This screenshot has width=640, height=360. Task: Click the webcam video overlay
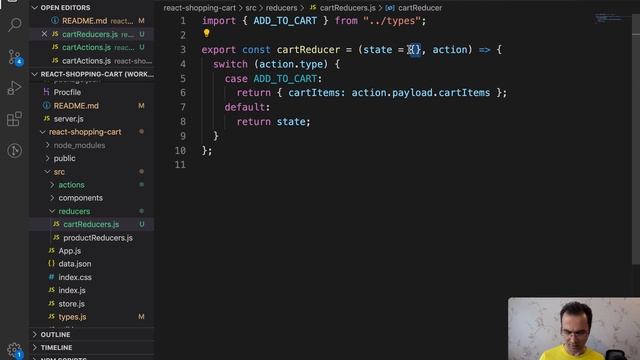point(574,329)
